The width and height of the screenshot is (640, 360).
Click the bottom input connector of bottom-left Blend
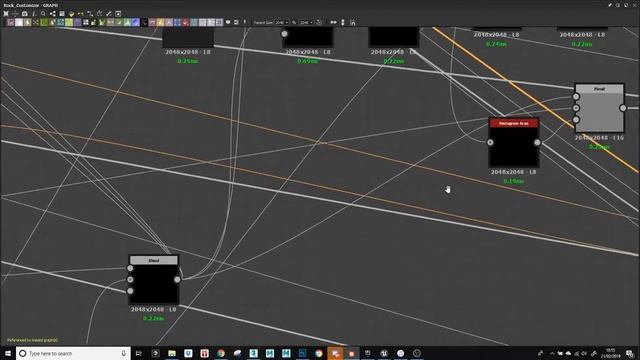pyautogui.click(x=130, y=291)
